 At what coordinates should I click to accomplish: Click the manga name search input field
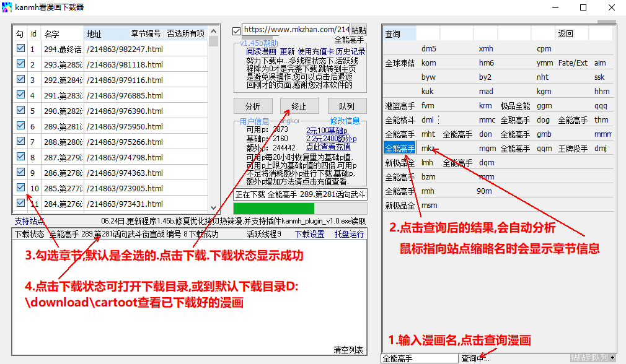coord(419,358)
